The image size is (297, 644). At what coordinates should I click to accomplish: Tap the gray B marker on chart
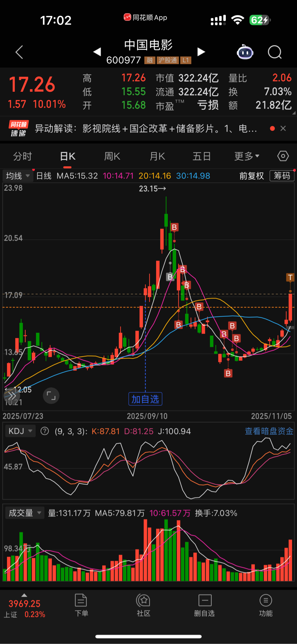pyautogui.click(x=170, y=277)
